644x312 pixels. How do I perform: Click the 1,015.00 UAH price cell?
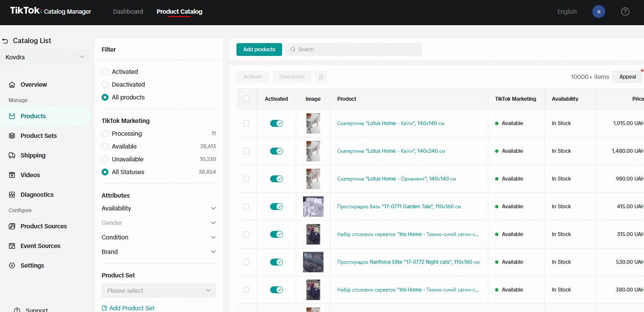628,123
